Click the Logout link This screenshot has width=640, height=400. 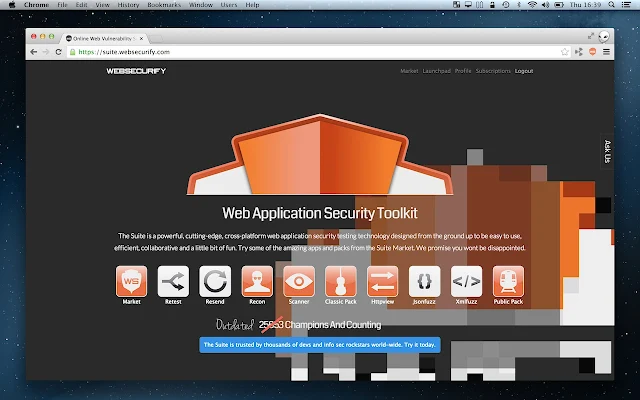[524, 71]
